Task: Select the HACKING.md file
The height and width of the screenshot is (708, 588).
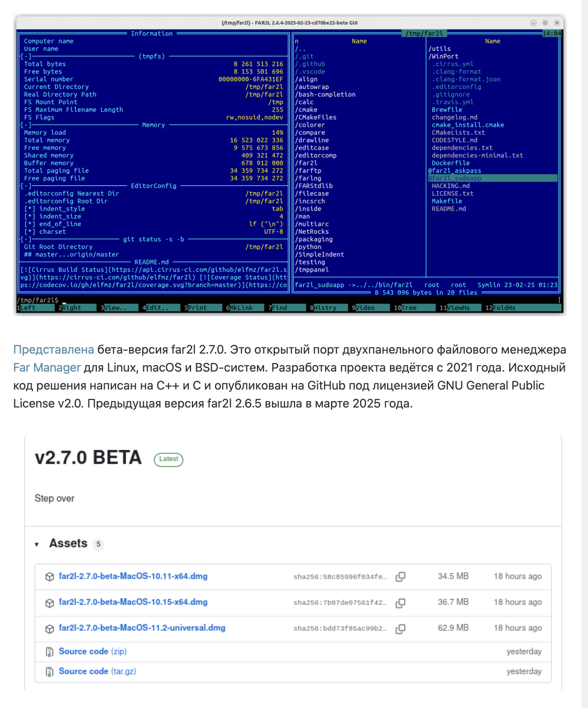Action: pyautogui.click(x=451, y=186)
